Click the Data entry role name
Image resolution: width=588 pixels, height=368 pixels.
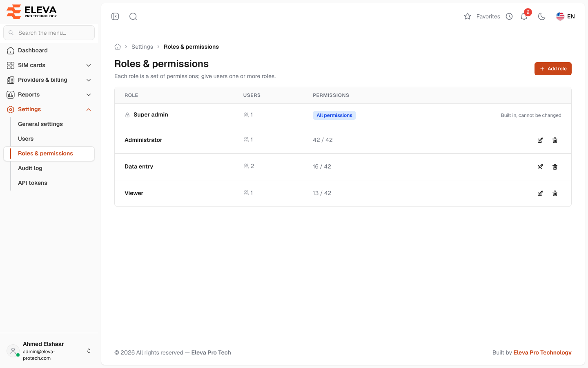pyautogui.click(x=139, y=166)
